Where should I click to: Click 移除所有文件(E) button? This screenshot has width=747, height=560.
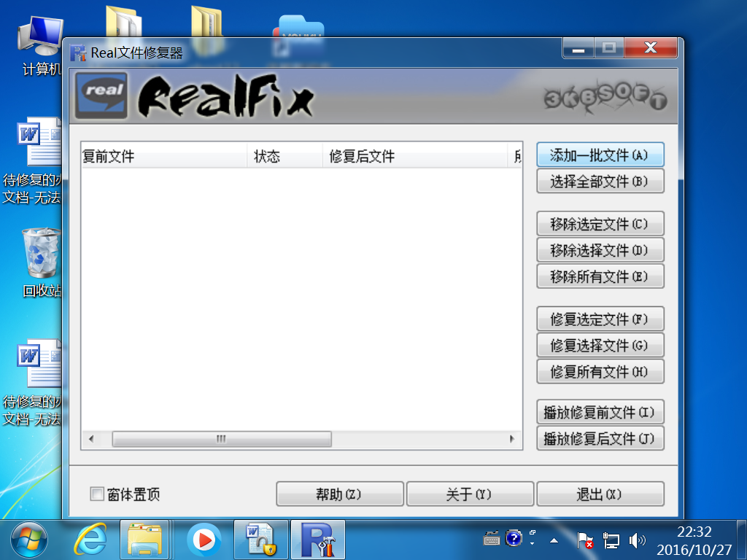click(x=600, y=276)
